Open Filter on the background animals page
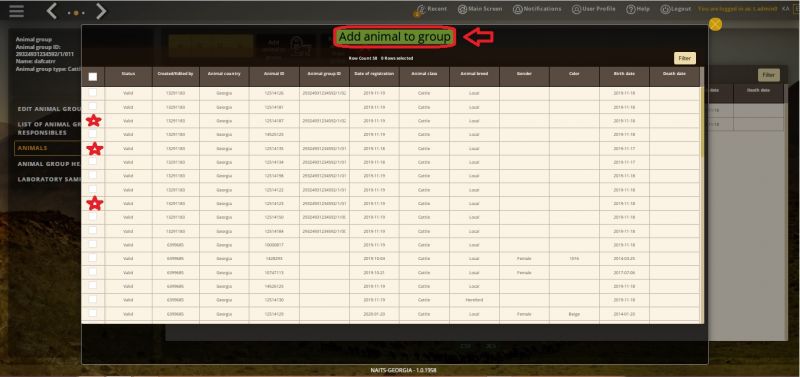Screen dimensions: 800x377 tap(768, 75)
